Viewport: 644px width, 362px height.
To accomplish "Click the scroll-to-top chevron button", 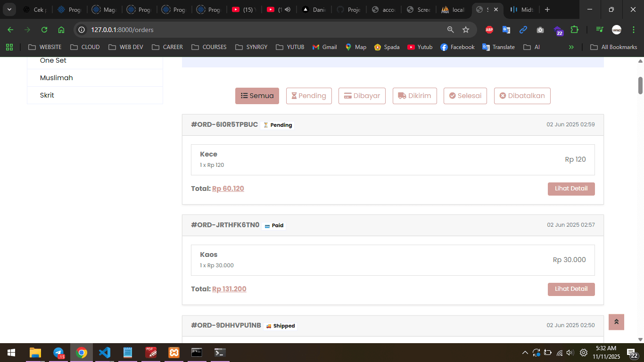I will tap(616, 322).
